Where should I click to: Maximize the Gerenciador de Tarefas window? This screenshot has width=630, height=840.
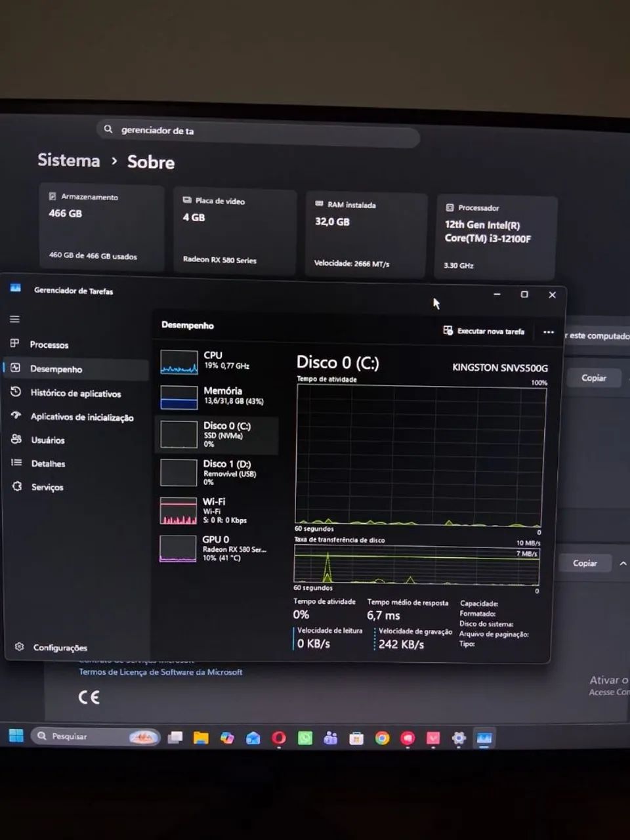pyautogui.click(x=524, y=295)
